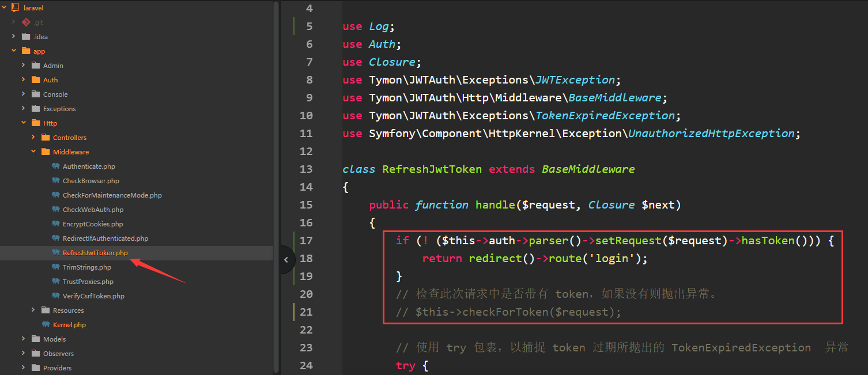Open CheckBrowser.php file

click(91, 181)
